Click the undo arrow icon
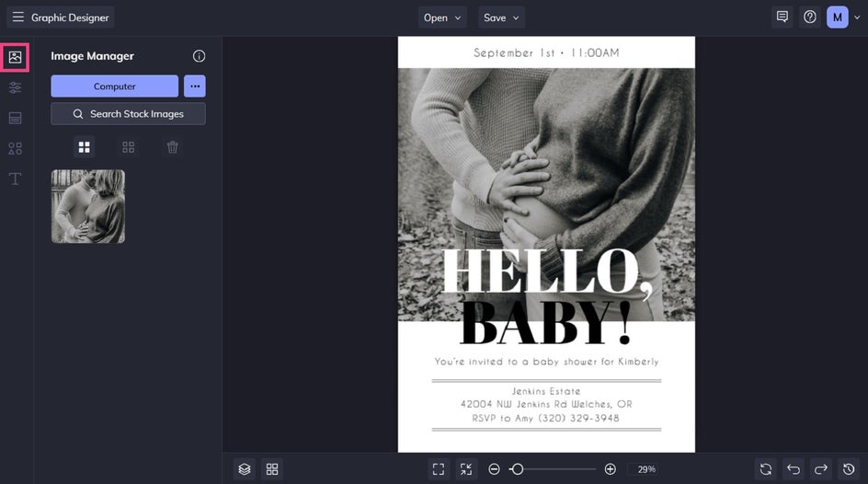 [x=794, y=469]
